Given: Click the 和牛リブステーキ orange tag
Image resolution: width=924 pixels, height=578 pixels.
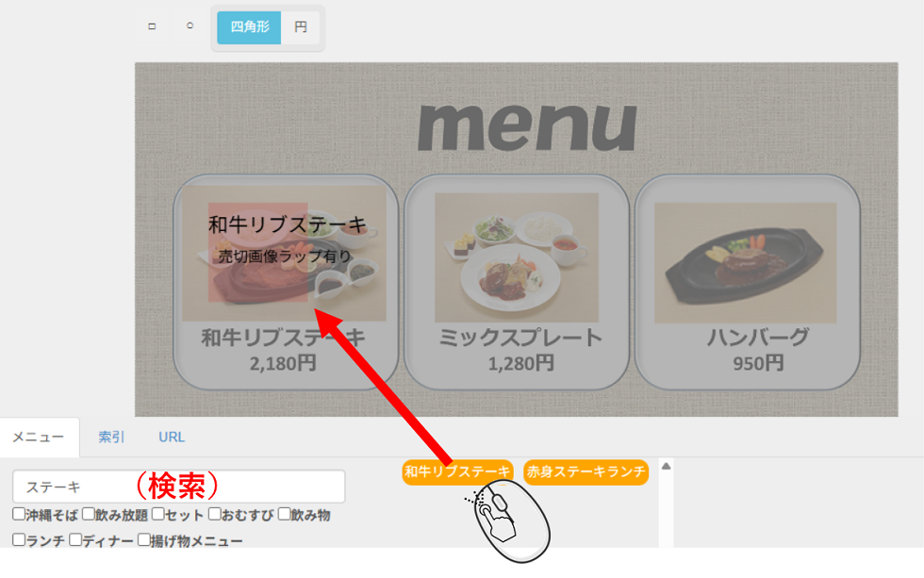Looking at the screenshot, I should coord(457,472).
